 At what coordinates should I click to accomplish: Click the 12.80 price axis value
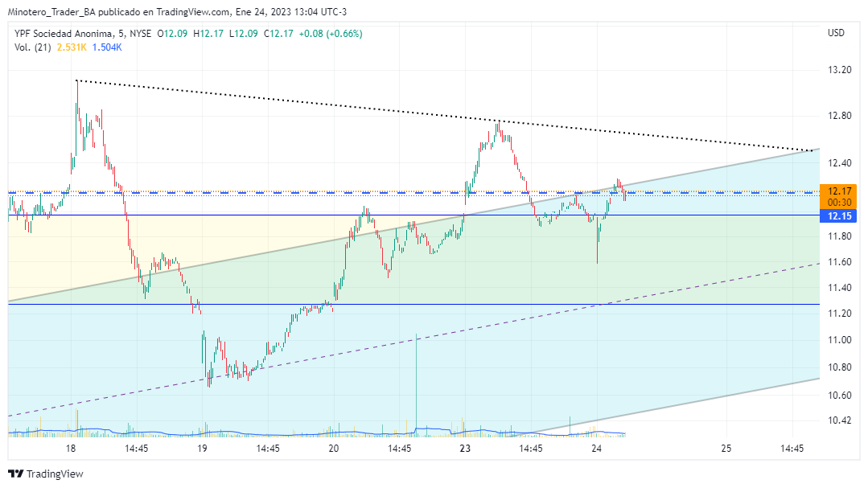839,116
